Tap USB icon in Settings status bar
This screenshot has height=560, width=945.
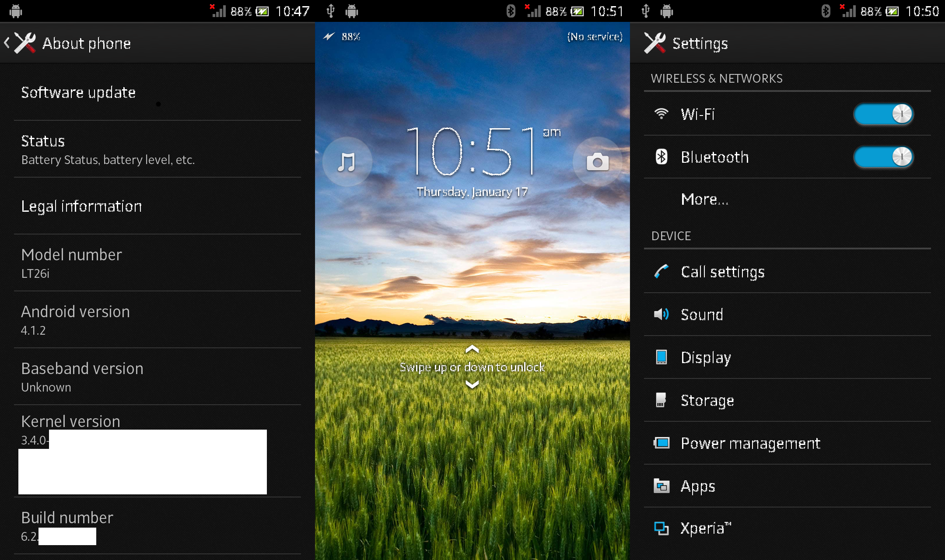[x=646, y=11]
